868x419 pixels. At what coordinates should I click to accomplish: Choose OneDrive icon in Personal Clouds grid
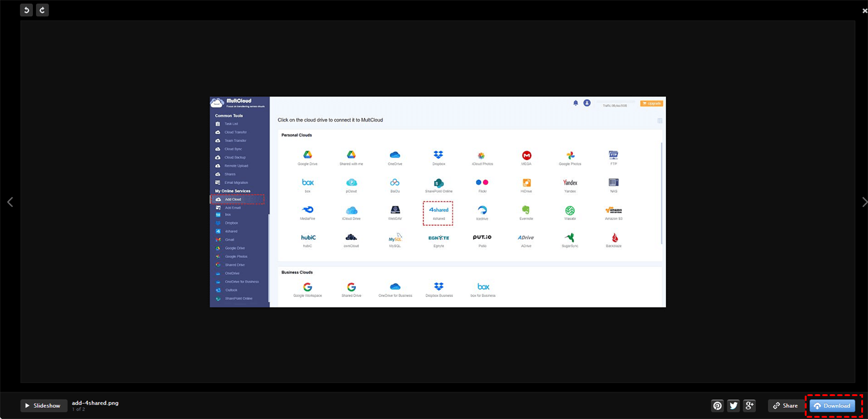pos(395,155)
